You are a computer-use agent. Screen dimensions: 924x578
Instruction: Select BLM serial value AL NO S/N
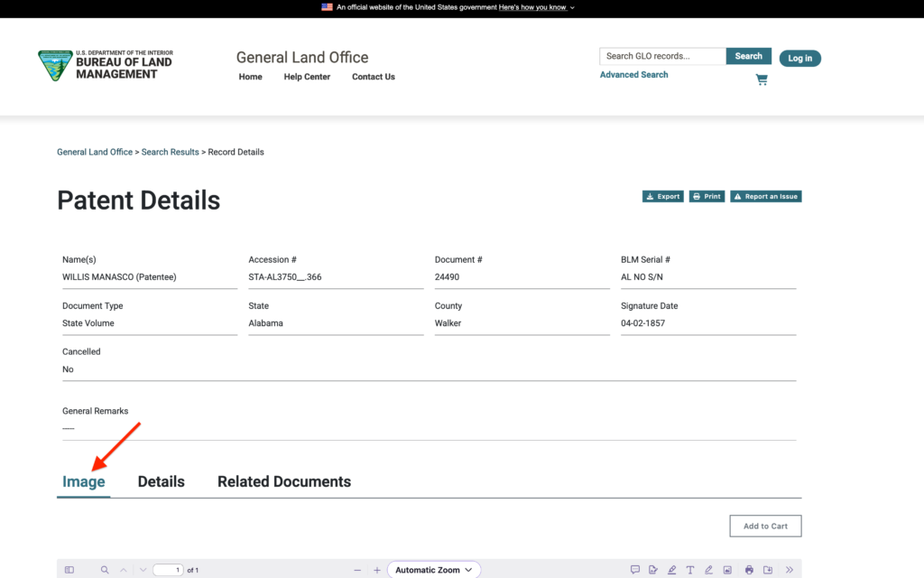coord(642,277)
